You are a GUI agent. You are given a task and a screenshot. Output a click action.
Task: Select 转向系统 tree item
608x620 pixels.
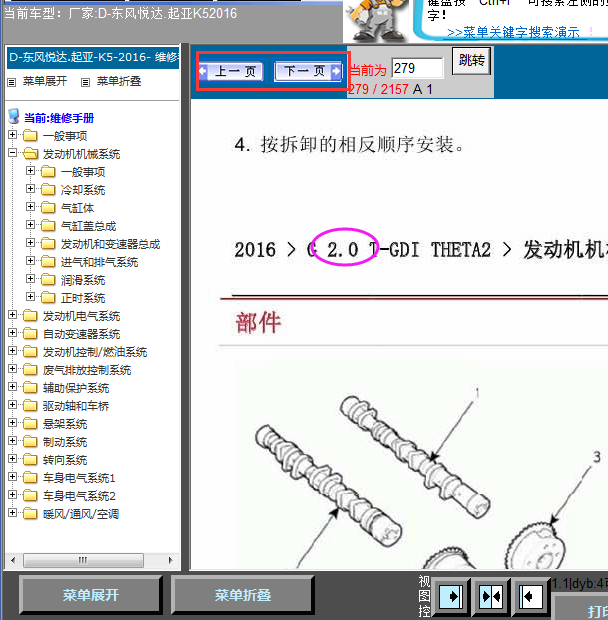(x=65, y=460)
